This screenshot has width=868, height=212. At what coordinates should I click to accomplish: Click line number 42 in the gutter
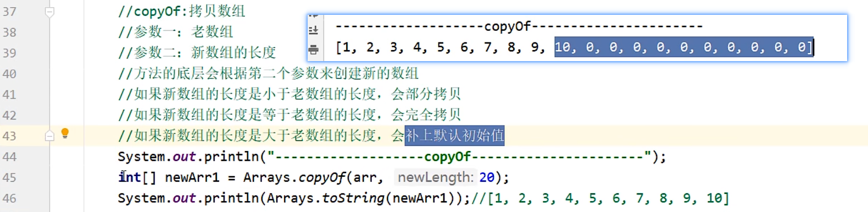[x=9, y=116]
